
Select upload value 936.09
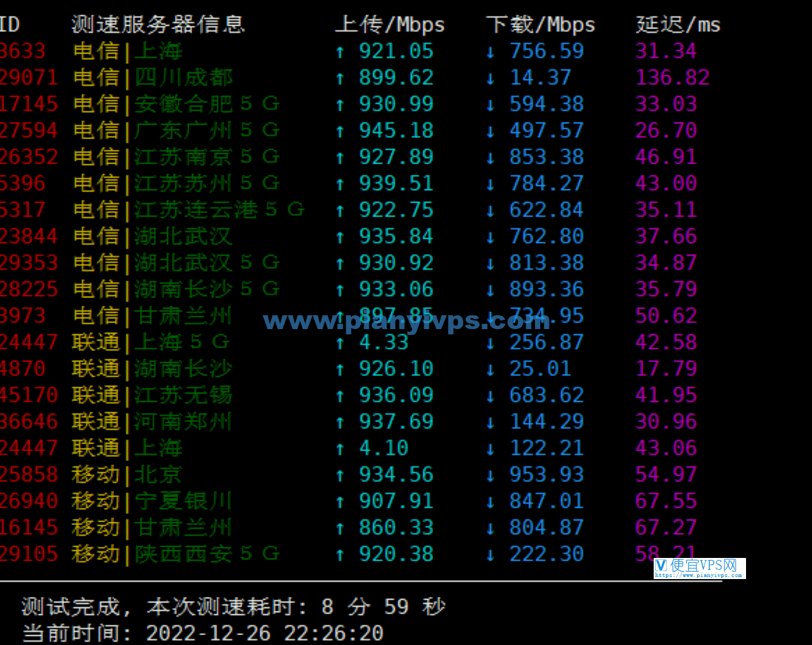[x=396, y=394]
